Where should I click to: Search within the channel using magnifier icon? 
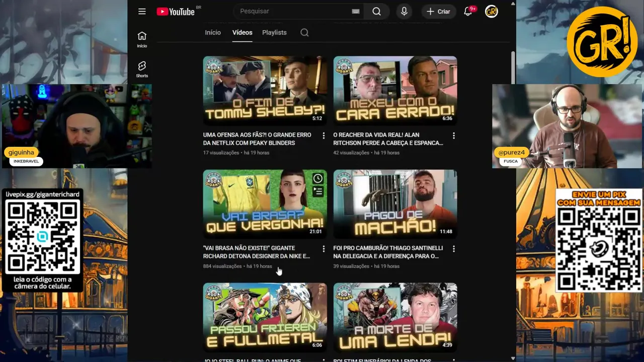click(x=304, y=33)
